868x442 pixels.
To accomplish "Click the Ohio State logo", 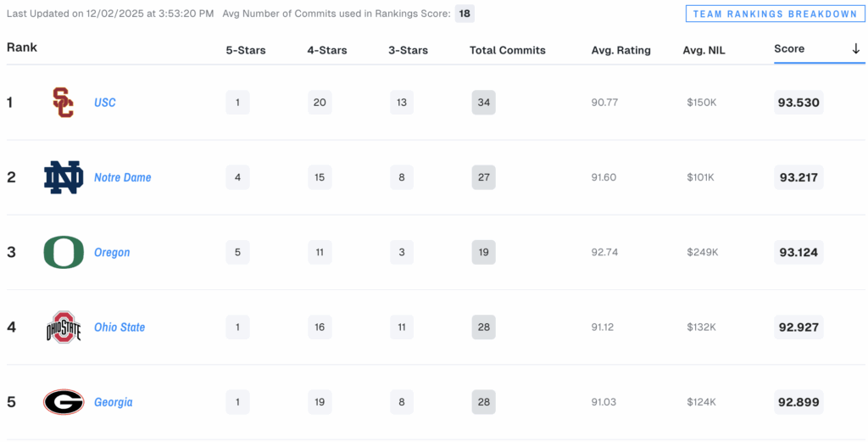I will (x=64, y=327).
